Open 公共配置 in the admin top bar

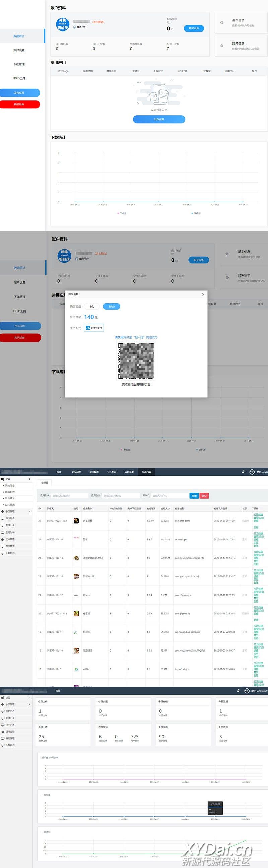[x=112, y=472]
